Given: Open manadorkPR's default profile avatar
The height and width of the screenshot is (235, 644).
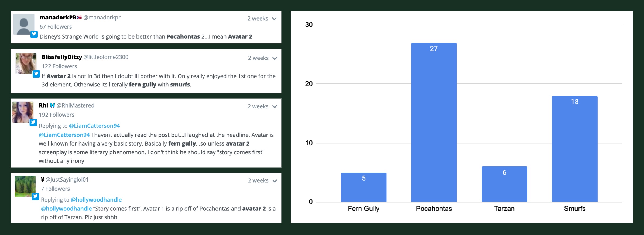Looking at the screenshot, I should (24, 24).
